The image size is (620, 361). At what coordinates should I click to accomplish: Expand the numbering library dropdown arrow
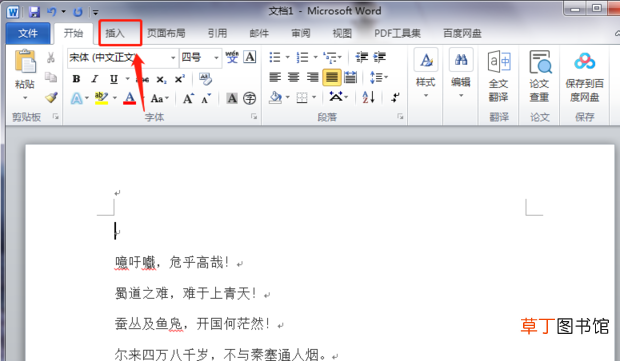pyautogui.click(x=316, y=57)
